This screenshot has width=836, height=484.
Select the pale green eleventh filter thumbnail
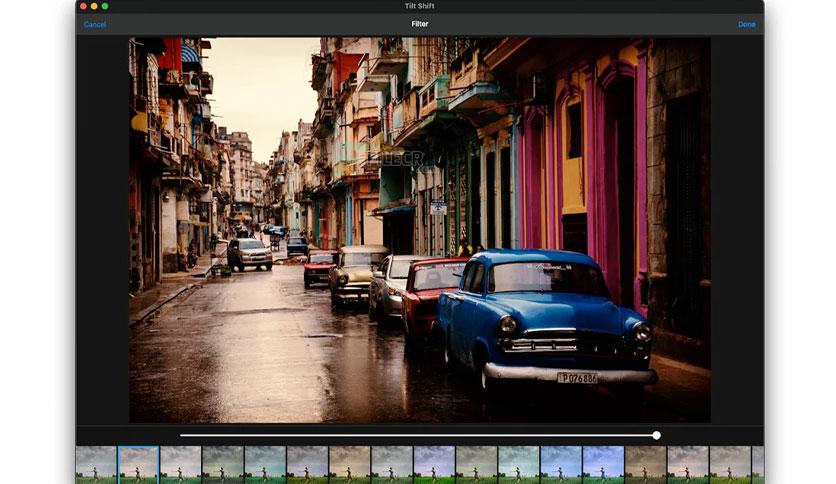519,465
